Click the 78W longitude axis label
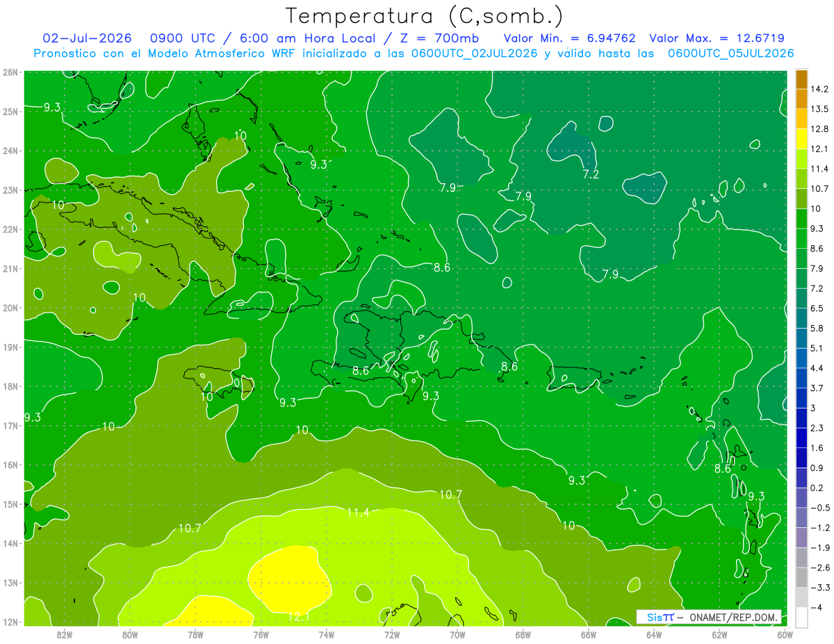The image size is (834, 644). (195, 634)
